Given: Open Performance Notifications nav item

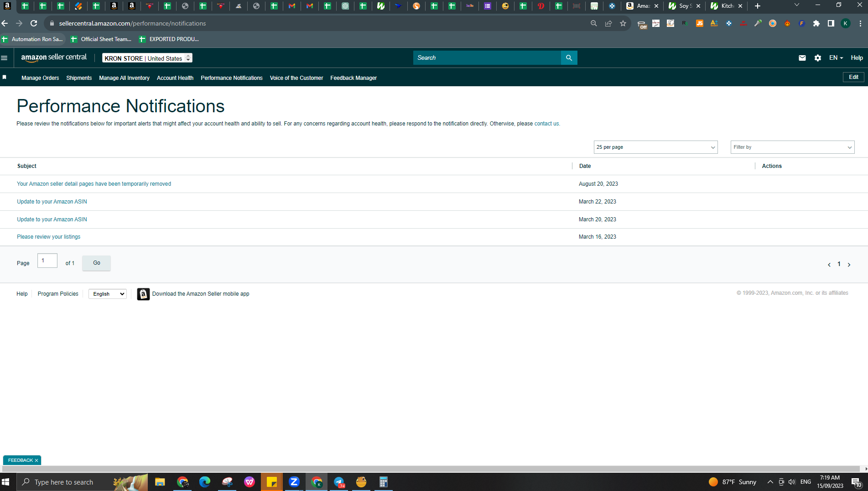Looking at the screenshot, I should tap(232, 78).
